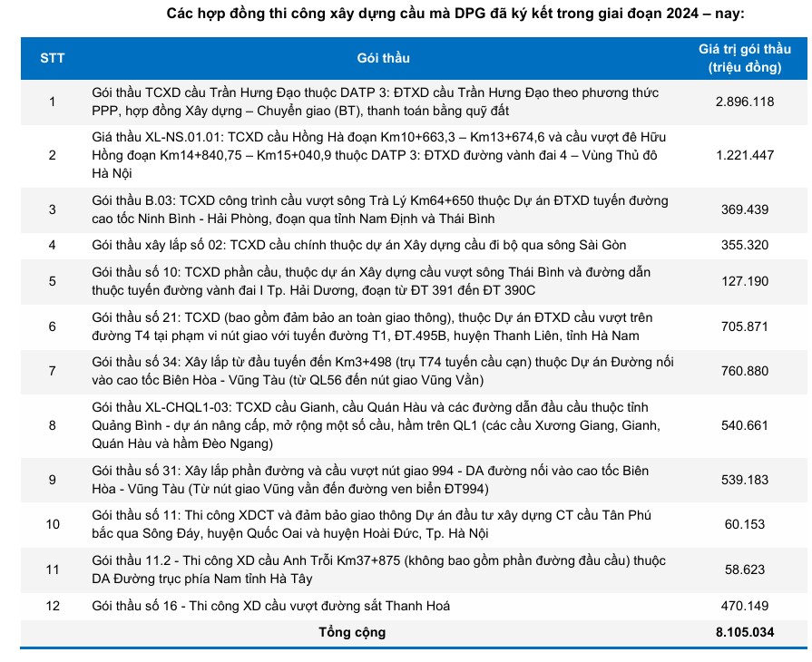Select the XL-NS.01.01 cầu Hồng Hà description
Viewport: 812px width, 662px height.
(379, 155)
